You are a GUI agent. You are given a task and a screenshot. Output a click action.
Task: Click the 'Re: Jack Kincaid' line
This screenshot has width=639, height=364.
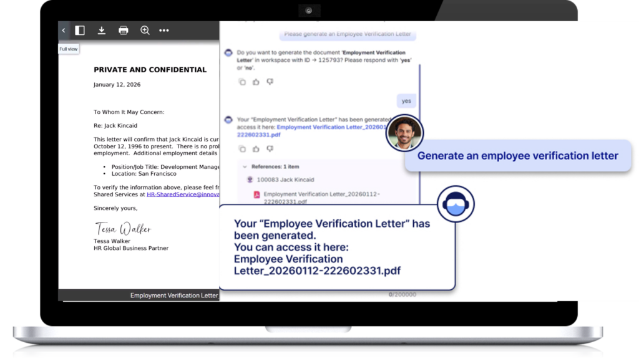(115, 125)
